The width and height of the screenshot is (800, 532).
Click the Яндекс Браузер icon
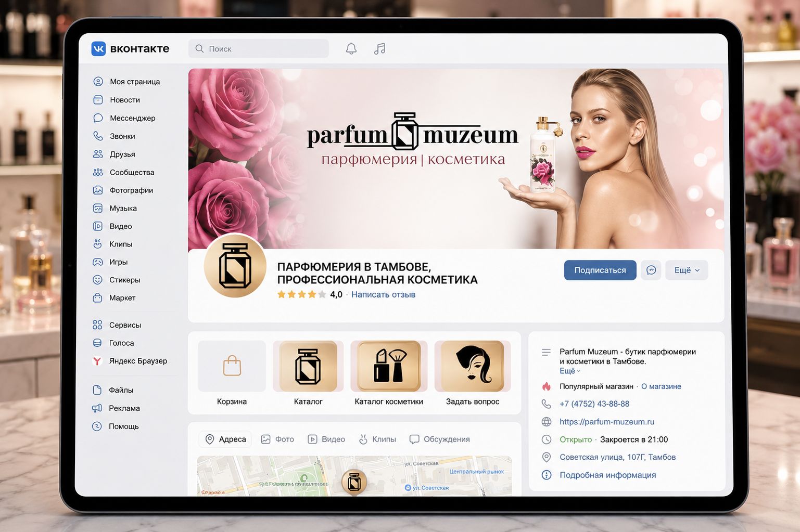click(97, 361)
